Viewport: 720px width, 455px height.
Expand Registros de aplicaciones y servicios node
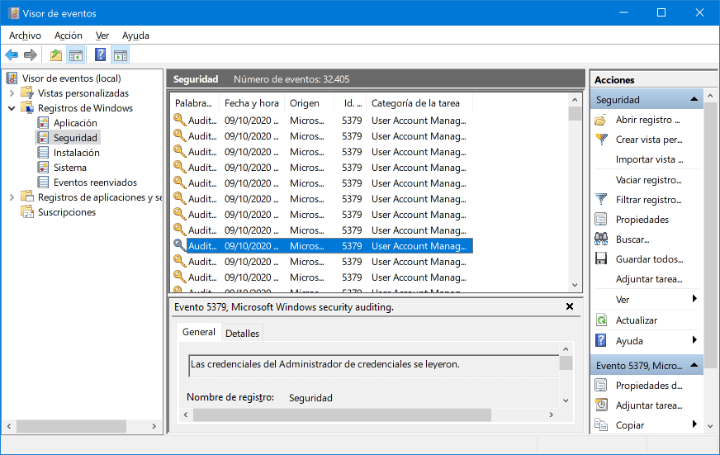[12, 197]
